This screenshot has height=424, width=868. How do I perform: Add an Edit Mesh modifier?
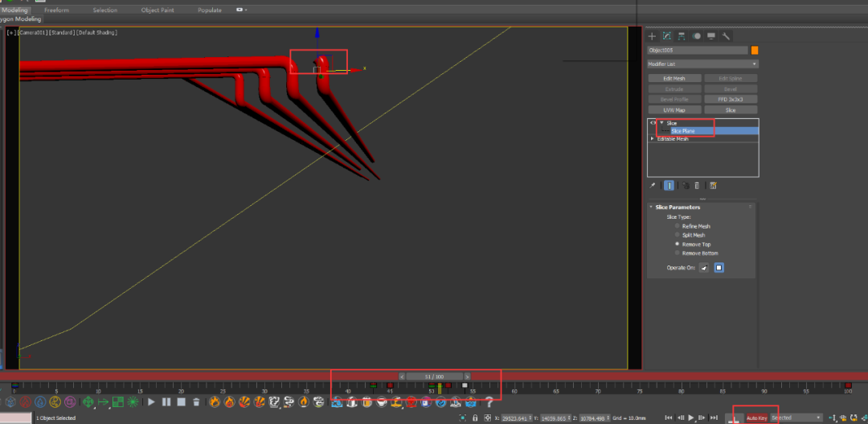click(x=674, y=78)
